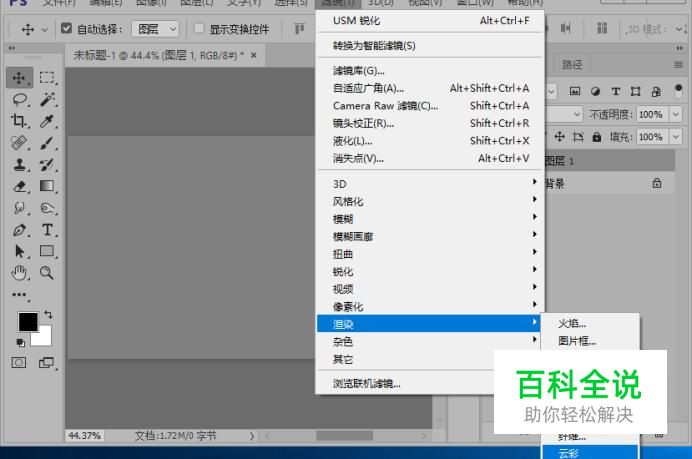This screenshot has width=692, height=459.
Task: Switch to the 路径 paths tab
Action: click(x=572, y=65)
